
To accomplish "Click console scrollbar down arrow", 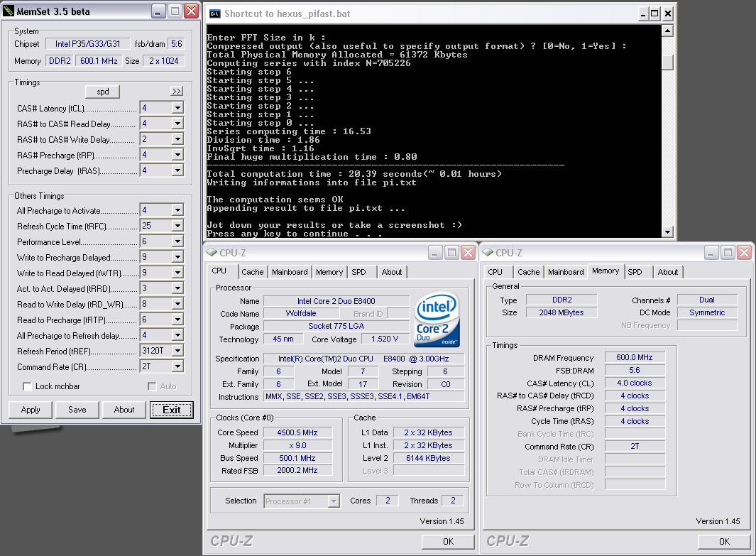I will (x=667, y=232).
